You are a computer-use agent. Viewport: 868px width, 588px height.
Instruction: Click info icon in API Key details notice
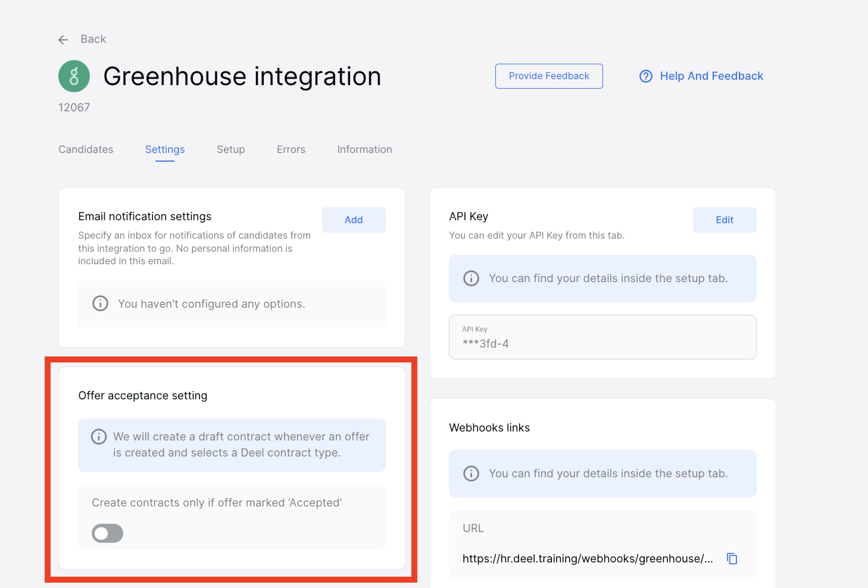(471, 279)
